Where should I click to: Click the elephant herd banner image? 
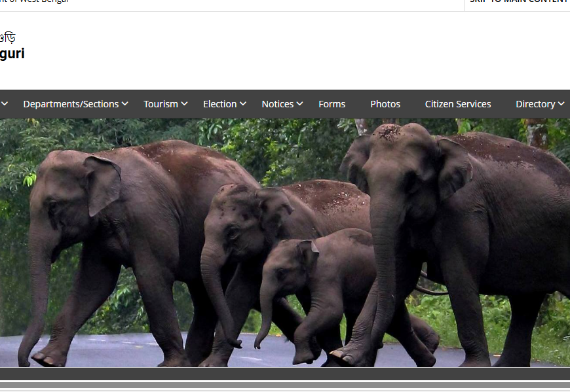(285, 242)
